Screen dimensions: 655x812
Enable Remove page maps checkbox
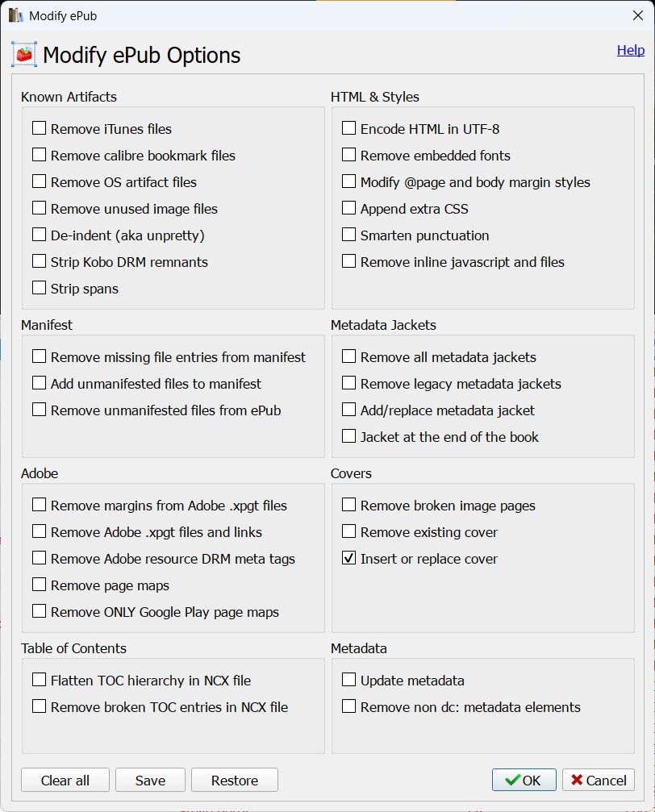click(39, 585)
